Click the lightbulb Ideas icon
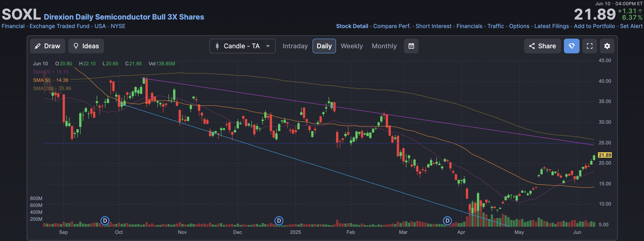 coord(76,46)
